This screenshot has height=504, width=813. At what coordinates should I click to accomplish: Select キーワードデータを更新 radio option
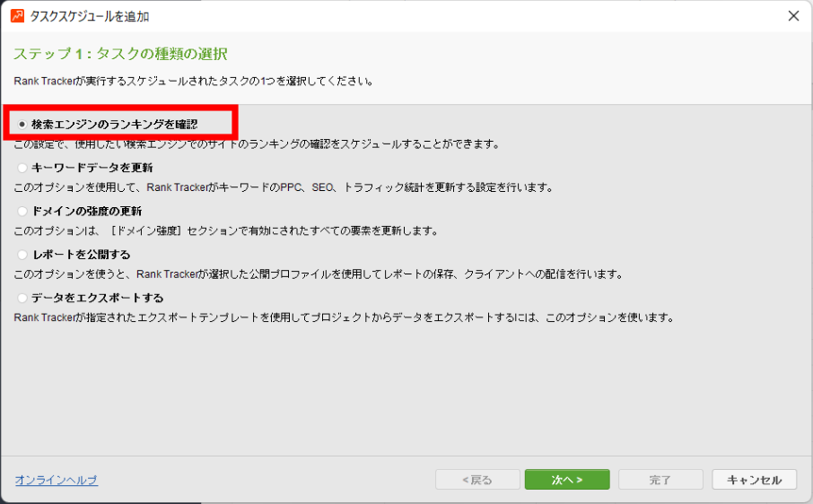[x=85, y=168]
